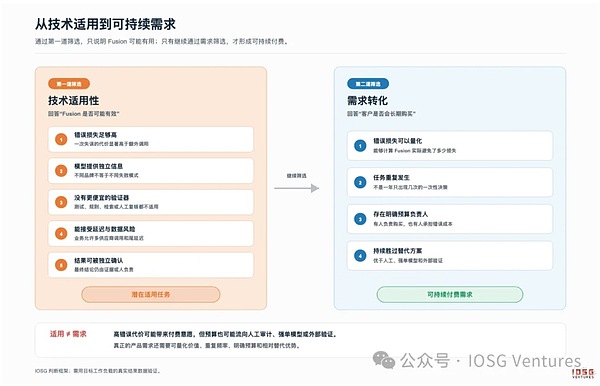The image size is (600, 386).
Task: Click the subtitle line under 需求转化
Action: (381, 114)
